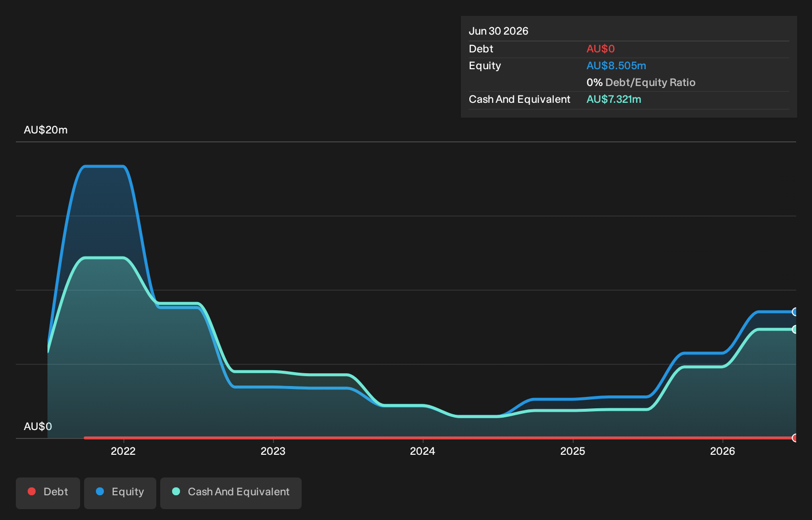
Task: Toggle the Debt series in the legend
Action: 48,493
